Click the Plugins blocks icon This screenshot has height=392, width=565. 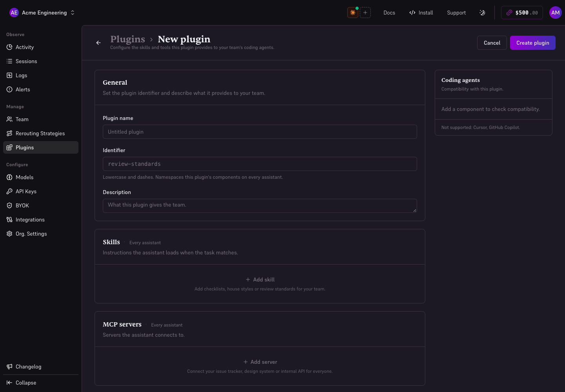9,147
